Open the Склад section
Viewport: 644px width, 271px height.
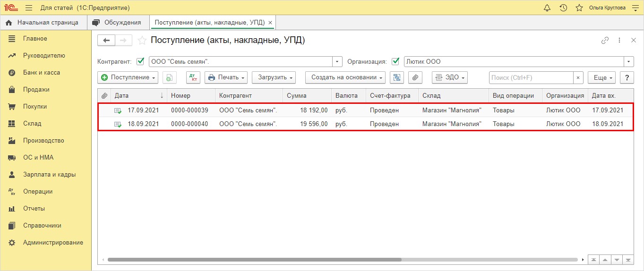(46, 124)
